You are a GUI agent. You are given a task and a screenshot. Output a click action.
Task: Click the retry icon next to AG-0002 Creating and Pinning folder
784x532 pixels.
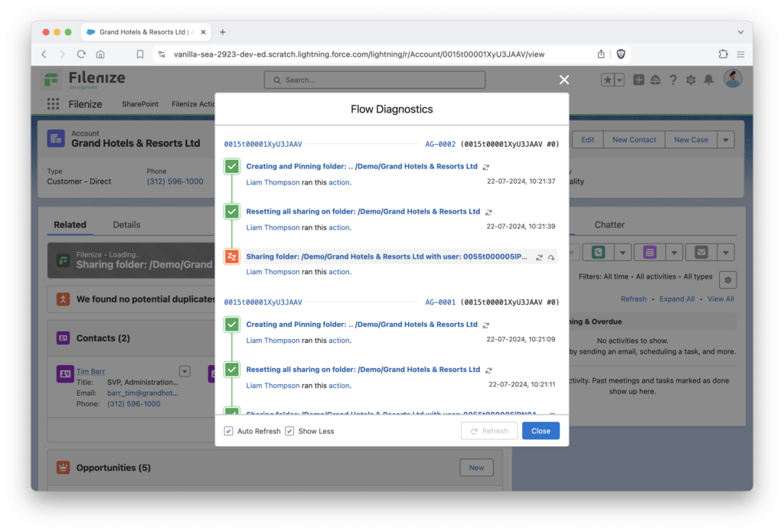(486, 167)
